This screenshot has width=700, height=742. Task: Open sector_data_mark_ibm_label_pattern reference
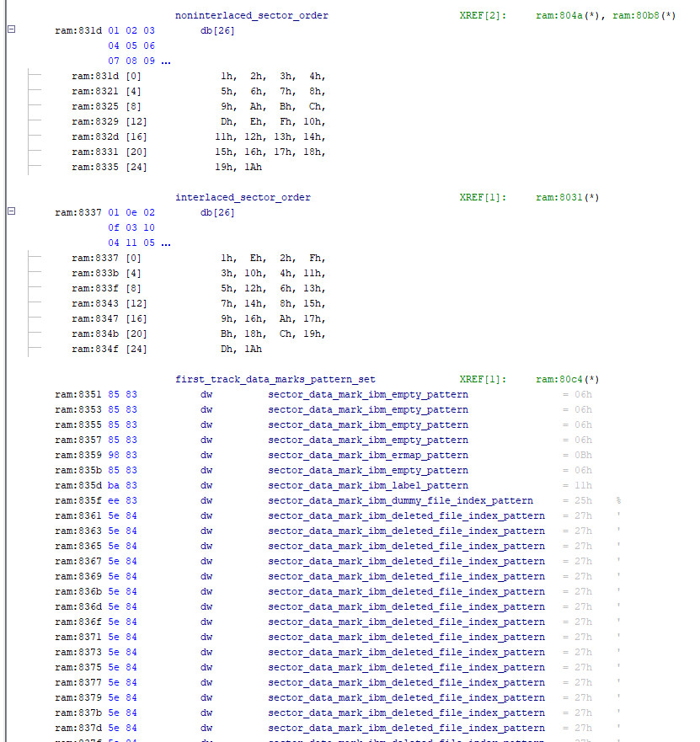368,485
